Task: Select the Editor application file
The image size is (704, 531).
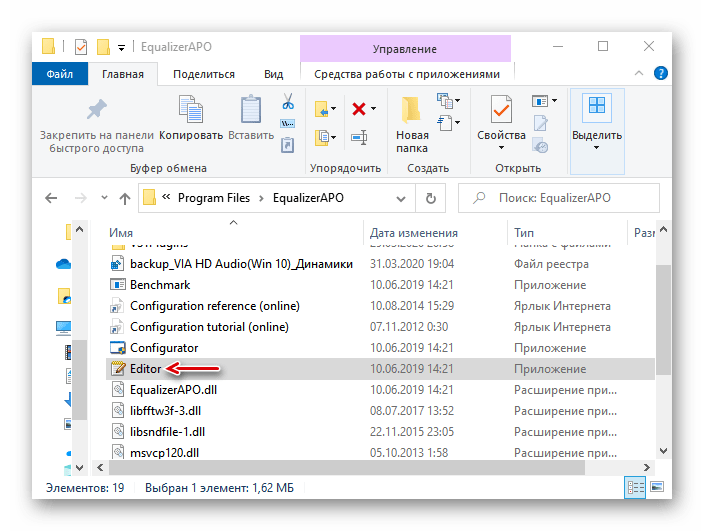Action: click(x=380, y=369)
